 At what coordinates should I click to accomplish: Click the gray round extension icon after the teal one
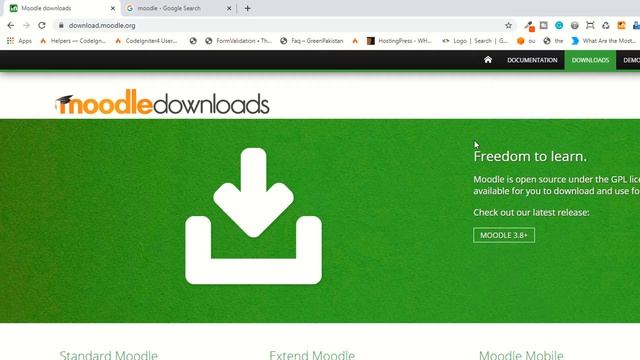[574, 25]
